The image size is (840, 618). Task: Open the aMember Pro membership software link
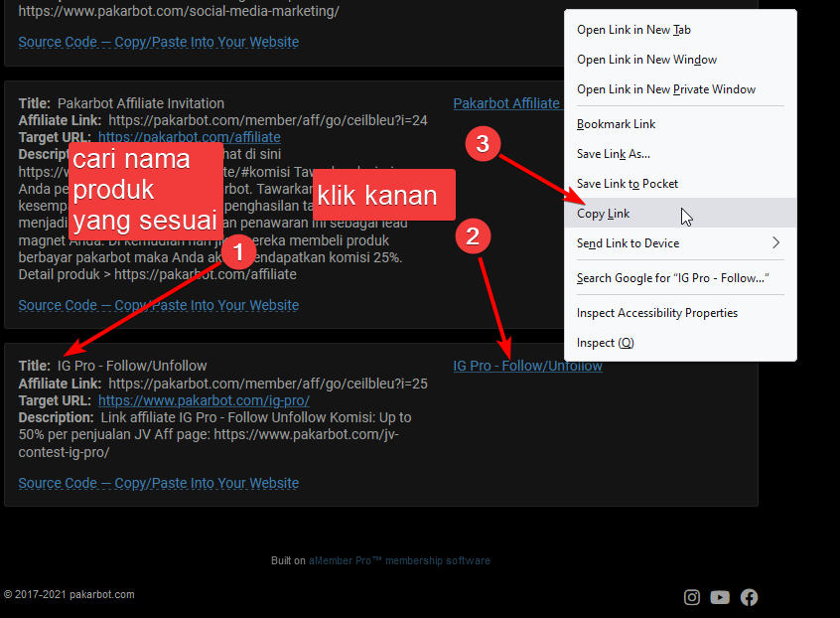399,560
